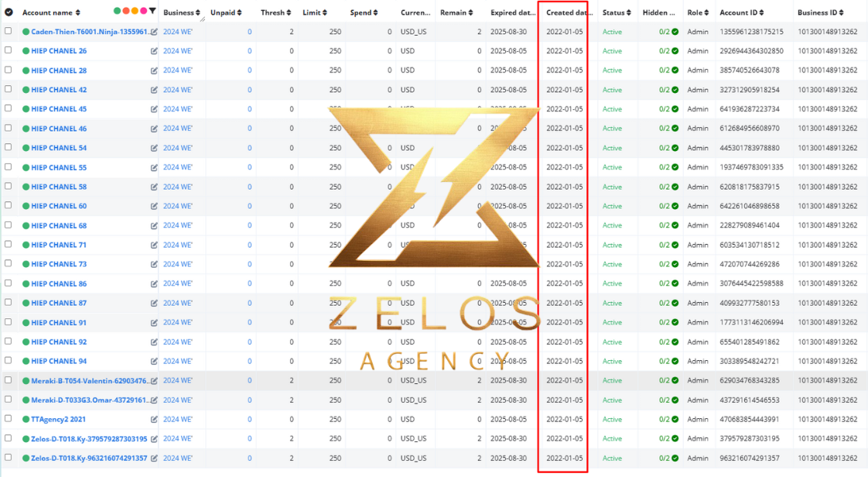Select the HIEP CHANEL 26 row checkbox
The height and width of the screenshot is (477, 868).
9,50
